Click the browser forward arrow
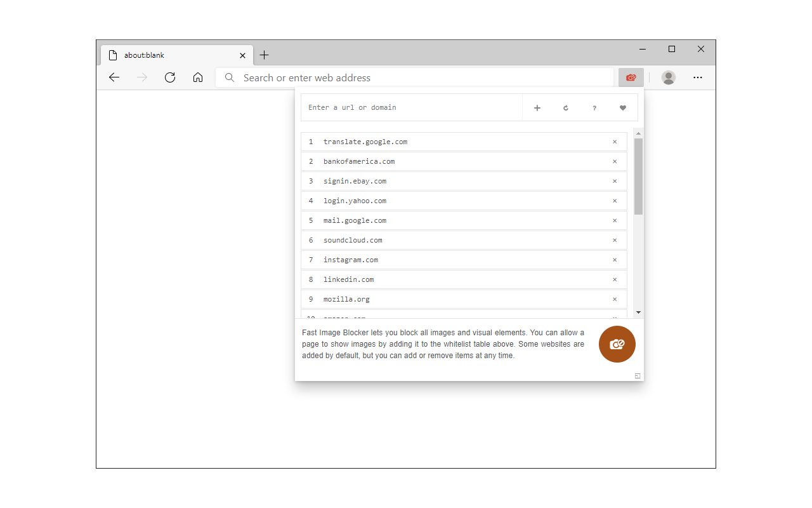The width and height of the screenshot is (812, 508). click(x=142, y=77)
